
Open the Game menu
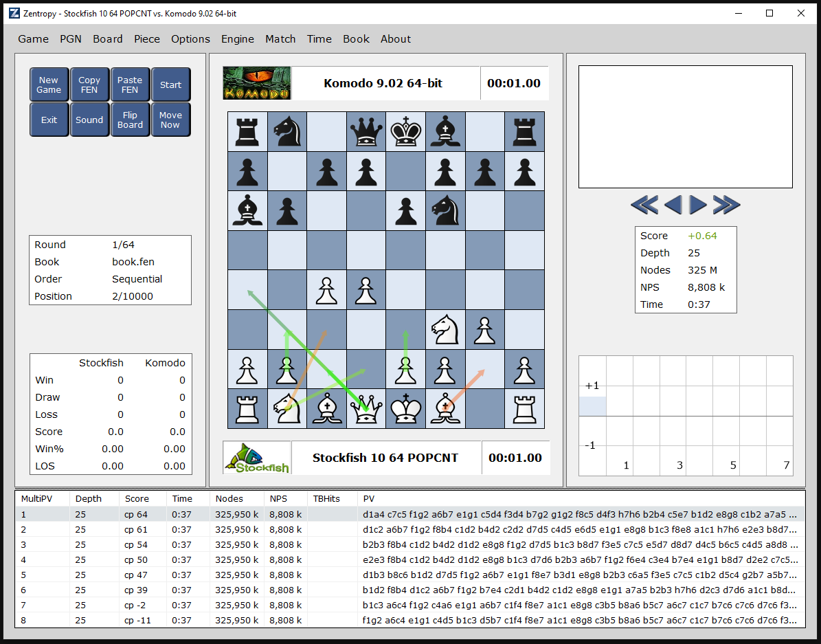(34, 38)
